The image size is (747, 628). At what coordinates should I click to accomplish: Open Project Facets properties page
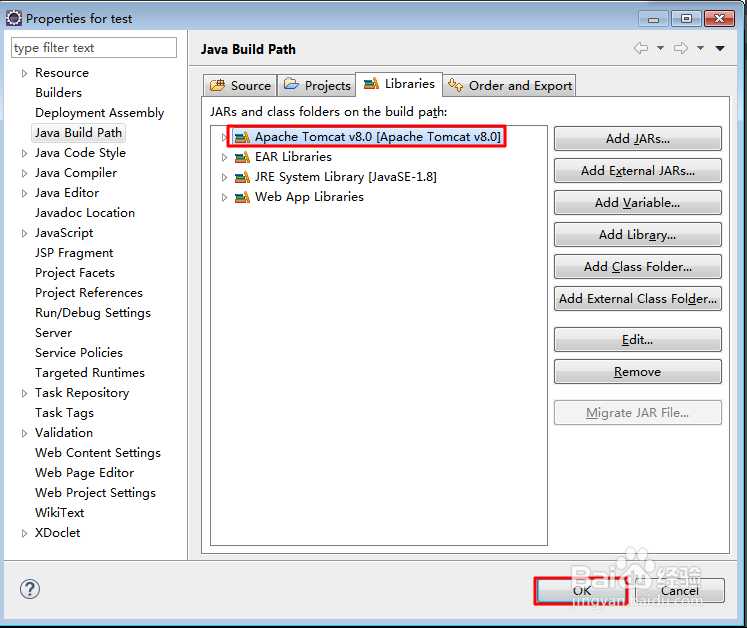point(75,273)
